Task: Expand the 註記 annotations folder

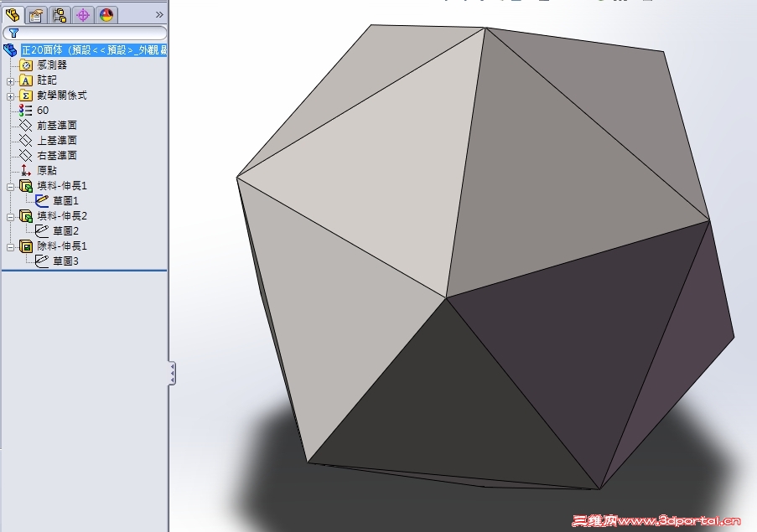Action: (x=10, y=81)
